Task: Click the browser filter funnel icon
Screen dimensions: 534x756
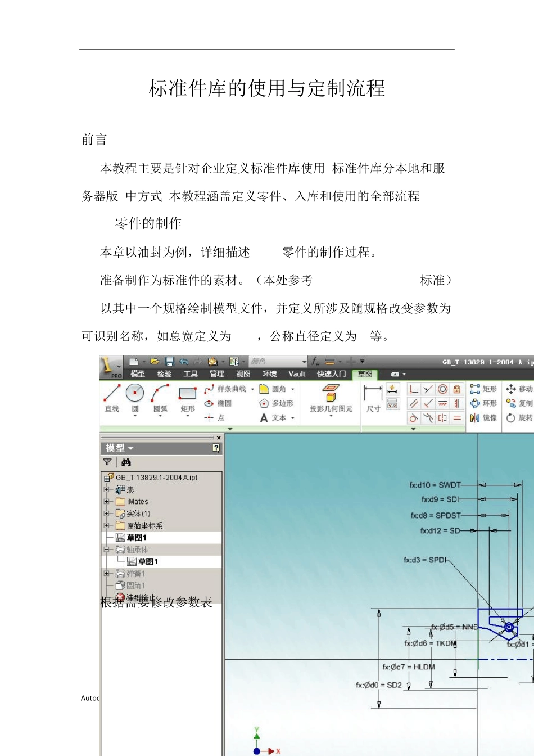Action: coord(107,462)
